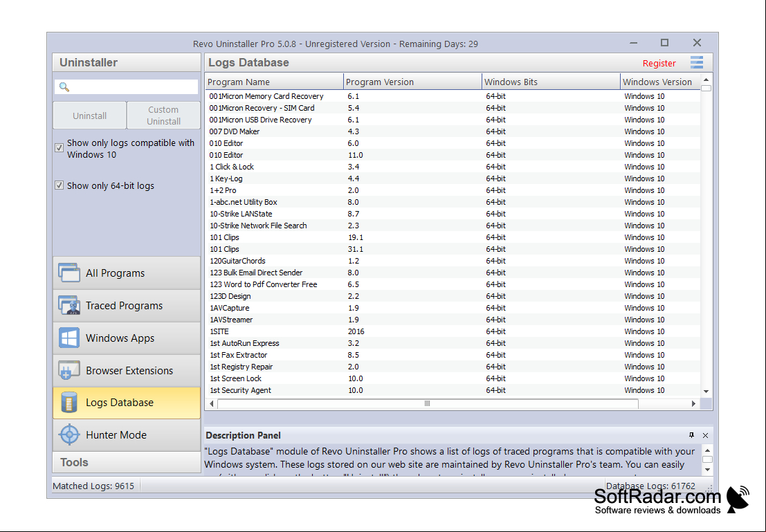766x532 pixels.
Task: Open the All Programs section icon
Action: pos(69,273)
